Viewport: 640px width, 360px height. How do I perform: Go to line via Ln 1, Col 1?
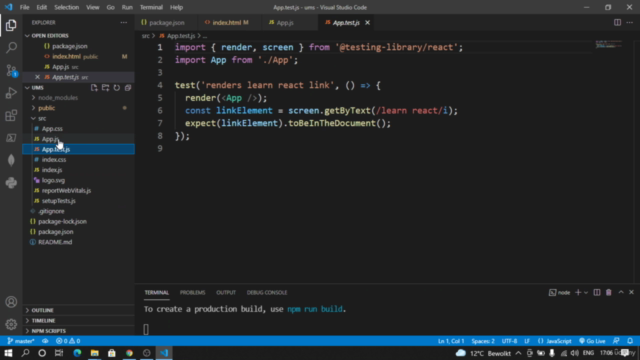(451, 341)
